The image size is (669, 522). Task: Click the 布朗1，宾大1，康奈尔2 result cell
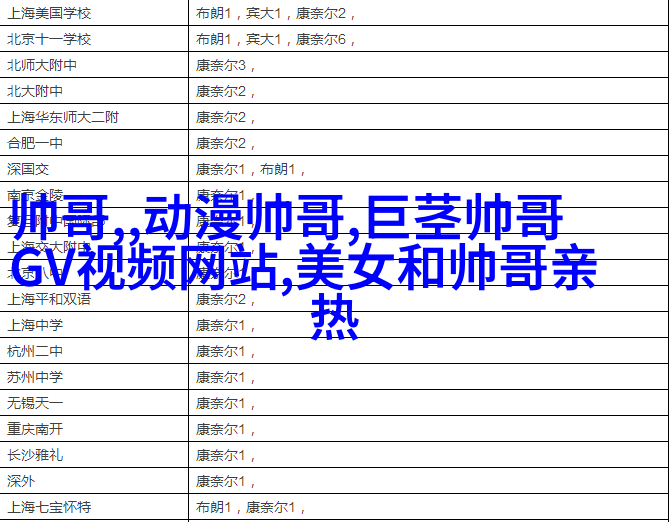(428, 13)
